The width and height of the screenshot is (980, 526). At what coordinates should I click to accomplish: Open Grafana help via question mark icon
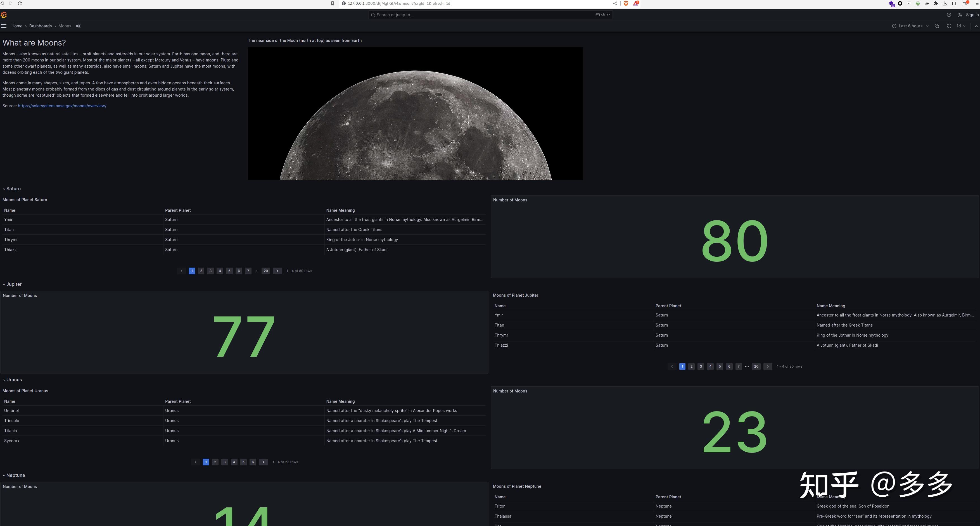(x=948, y=15)
